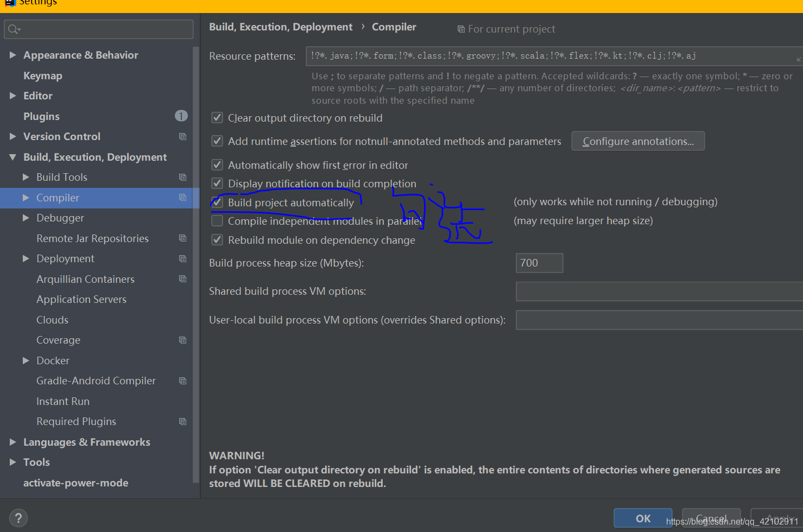The image size is (803, 532).
Task: Click project-level icon beside Arquillian Containers
Action: pos(182,279)
